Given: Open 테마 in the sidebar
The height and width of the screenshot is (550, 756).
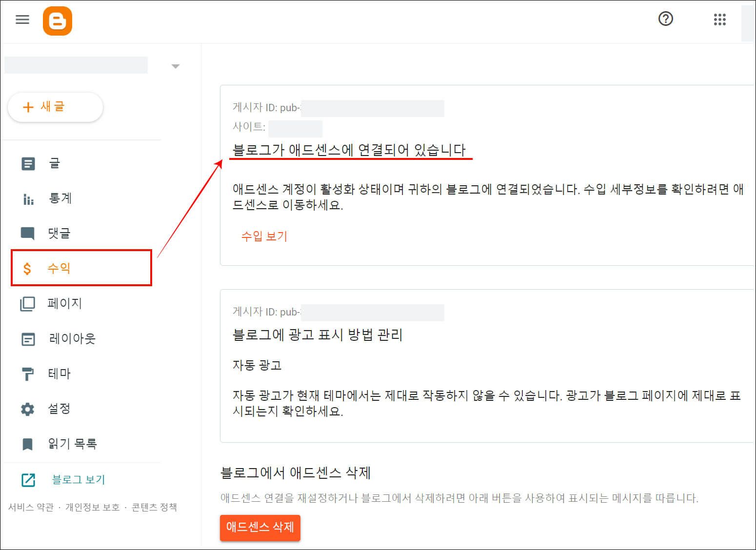Looking at the screenshot, I should (60, 373).
